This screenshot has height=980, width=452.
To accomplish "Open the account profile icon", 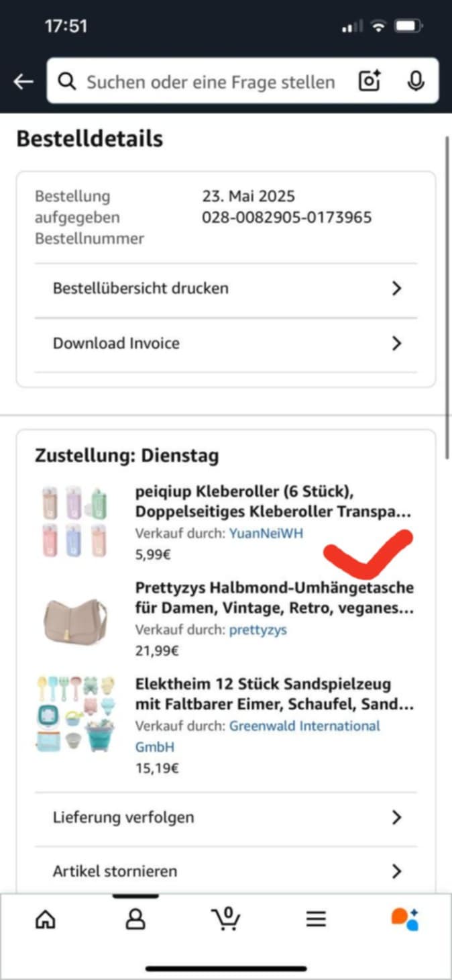I will pos(135,919).
